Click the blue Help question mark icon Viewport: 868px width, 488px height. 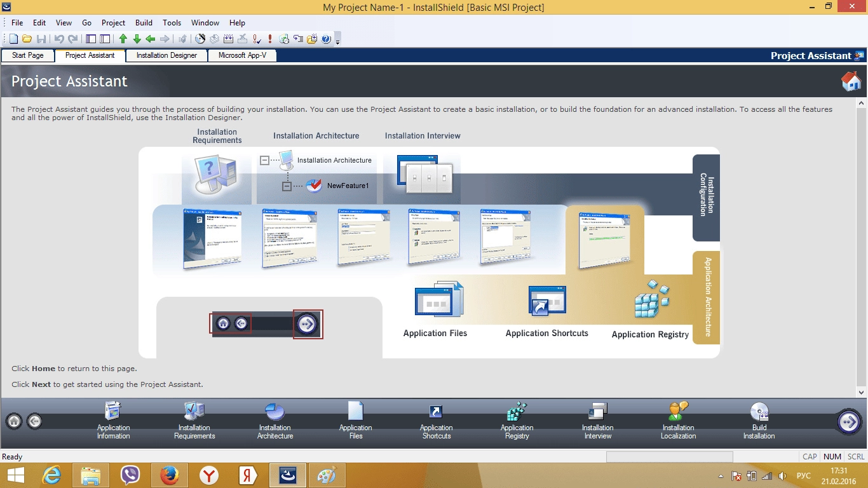pyautogui.click(x=326, y=39)
